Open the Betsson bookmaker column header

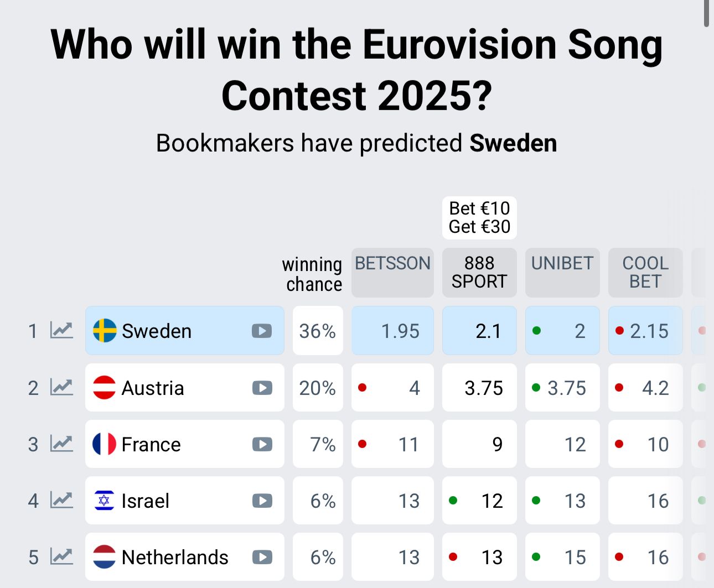coord(392,263)
